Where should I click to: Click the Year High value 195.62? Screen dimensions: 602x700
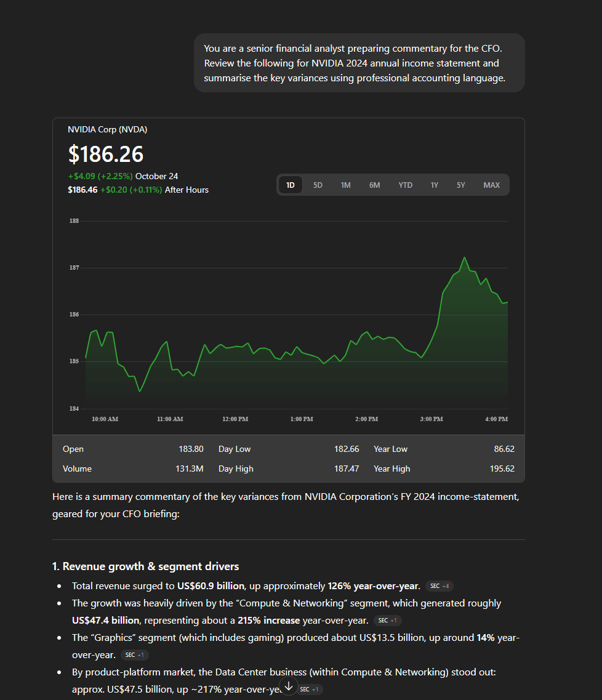(x=502, y=469)
